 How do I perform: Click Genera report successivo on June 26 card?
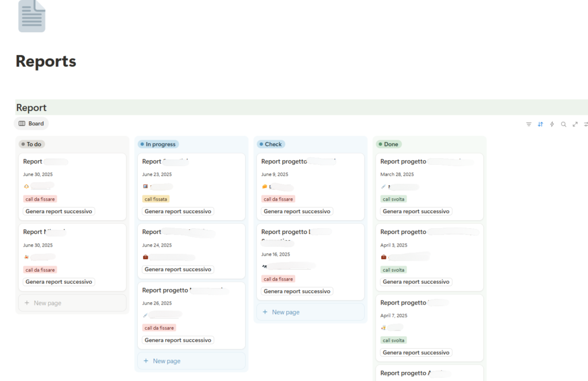[x=178, y=340]
